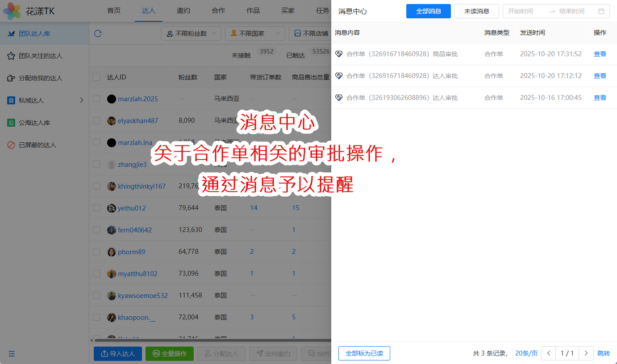This screenshot has width=617, height=364.
Task: Expand the 私域达人 submenu arrow
Action: pyautogui.click(x=81, y=100)
